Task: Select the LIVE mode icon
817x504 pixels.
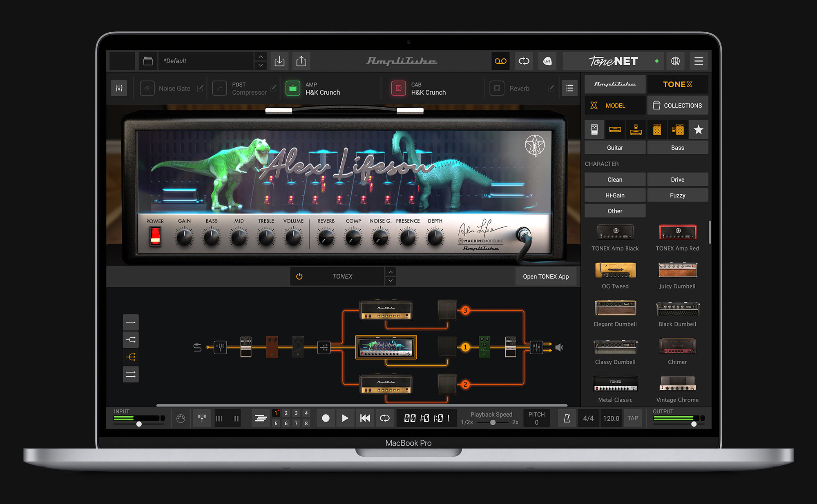Action: (x=547, y=61)
